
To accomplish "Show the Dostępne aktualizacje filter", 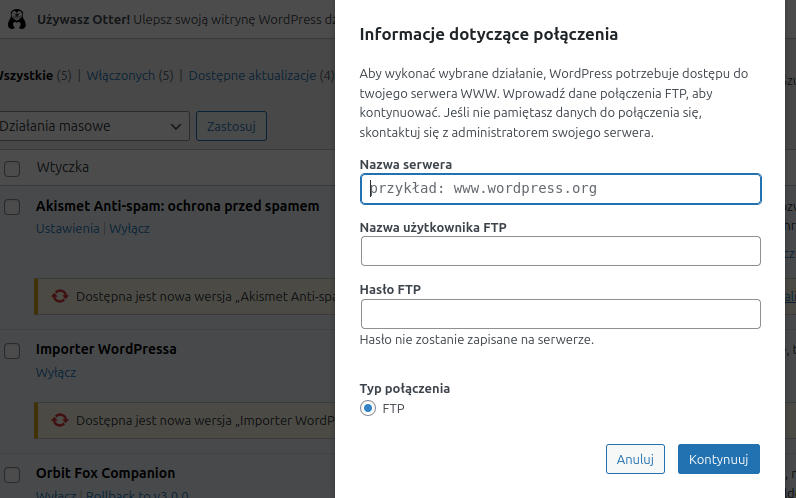I will point(252,75).
